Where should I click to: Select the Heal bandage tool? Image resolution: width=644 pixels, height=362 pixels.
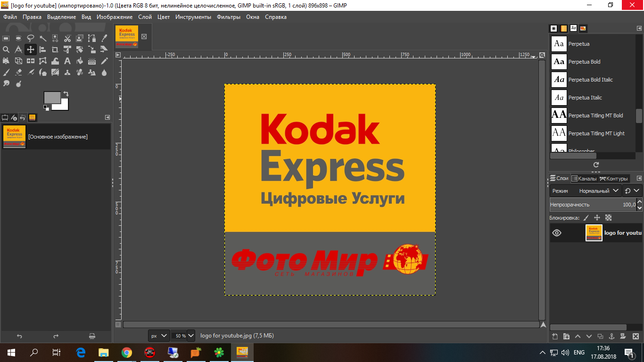coord(80,72)
